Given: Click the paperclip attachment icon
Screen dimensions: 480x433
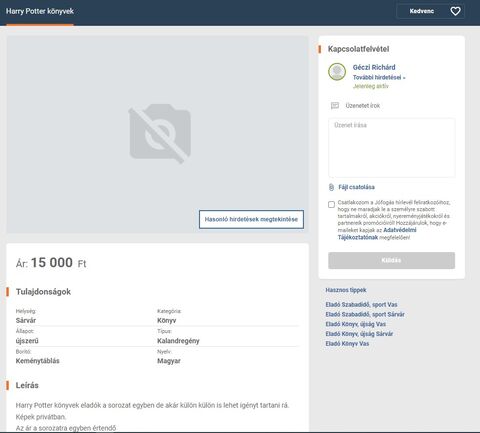Looking at the screenshot, I should tap(331, 187).
